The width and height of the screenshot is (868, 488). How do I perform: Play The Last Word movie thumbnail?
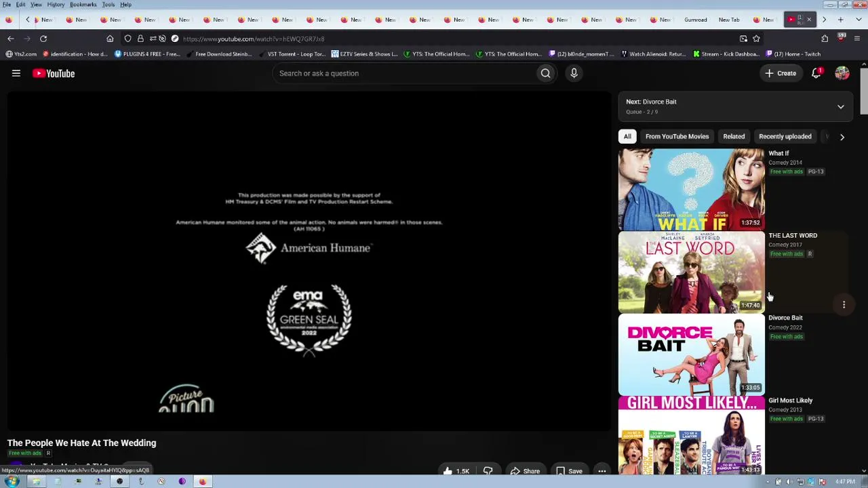click(691, 272)
